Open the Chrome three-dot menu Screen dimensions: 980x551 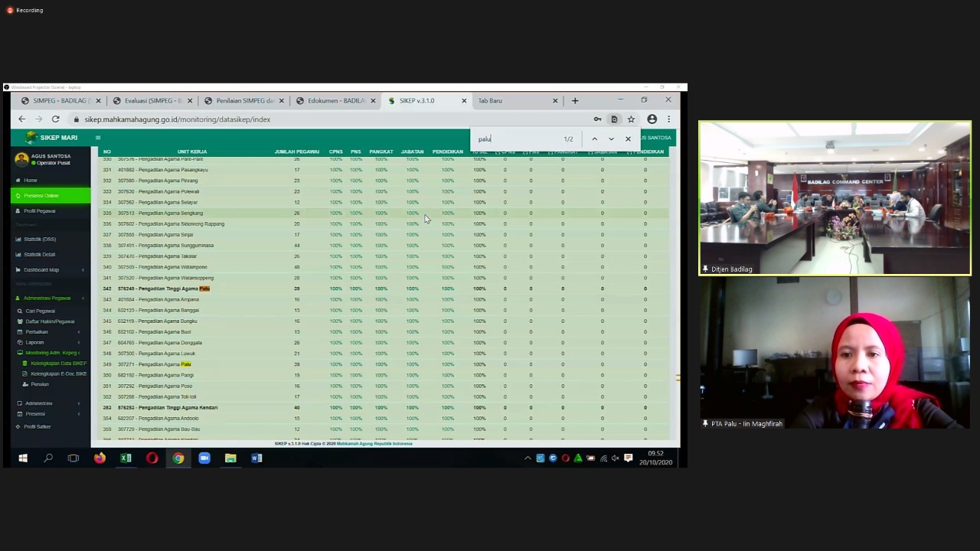(668, 119)
